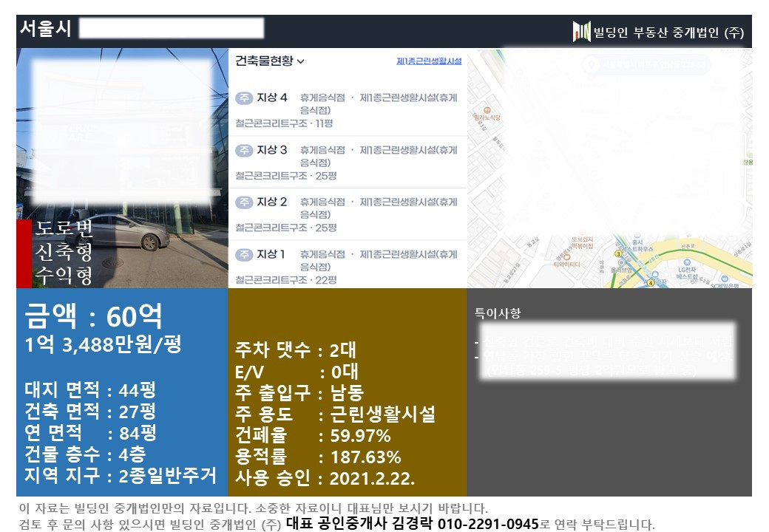Click the 빌딩인 building logo at top right
Screen dimensions: 769x532
580,30
